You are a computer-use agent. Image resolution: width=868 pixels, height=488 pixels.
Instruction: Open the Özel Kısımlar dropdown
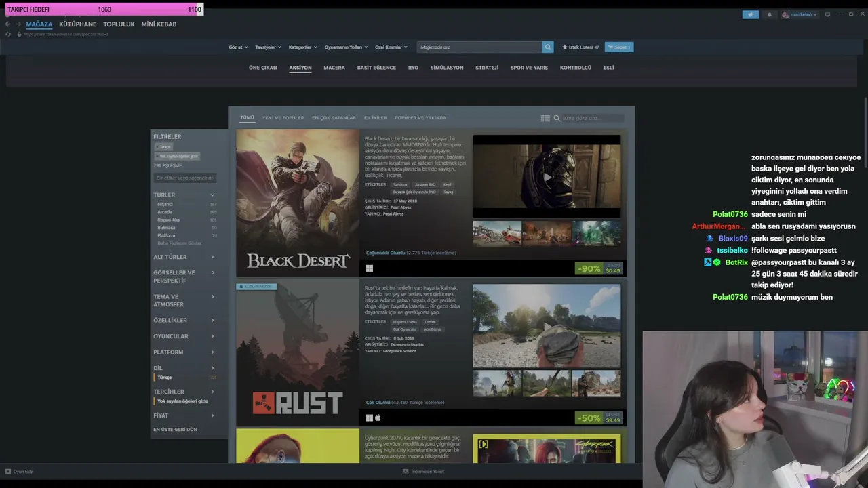coord(391,47)
